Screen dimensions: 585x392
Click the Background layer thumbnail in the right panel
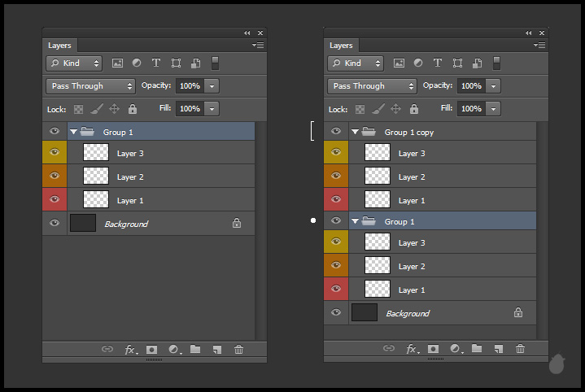pos(365,312)
